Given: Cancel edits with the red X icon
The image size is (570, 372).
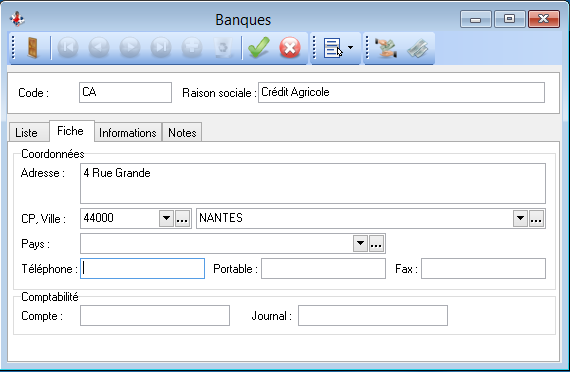Looking at the screenshot, I should tap(290, 48).
